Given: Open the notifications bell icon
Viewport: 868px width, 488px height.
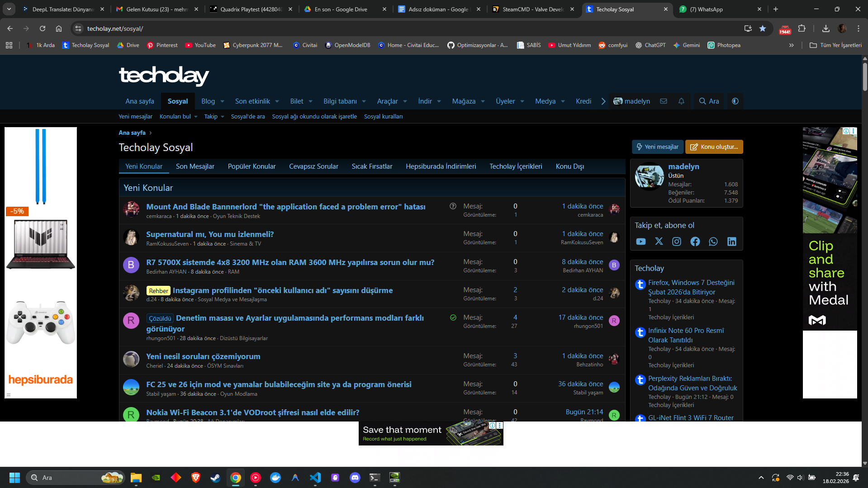Looking at the screenshot, I should pyautogui.click(x=681, y=101).
